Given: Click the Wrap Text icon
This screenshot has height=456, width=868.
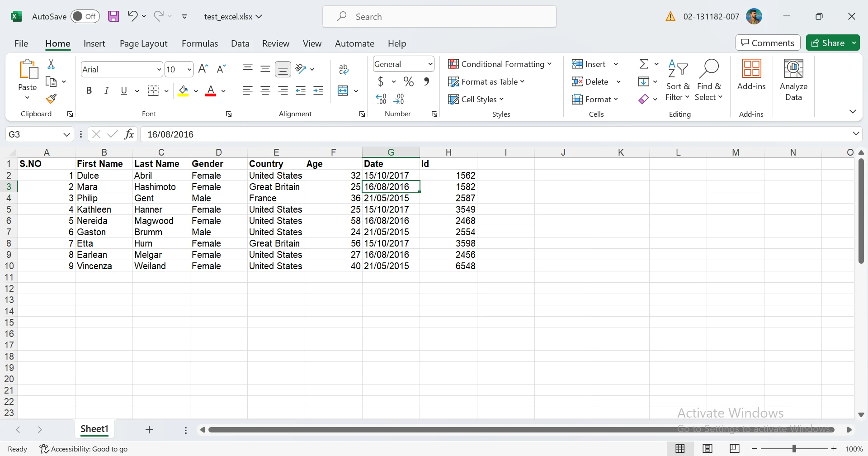Looking at the screenshot, I should 344,69.
